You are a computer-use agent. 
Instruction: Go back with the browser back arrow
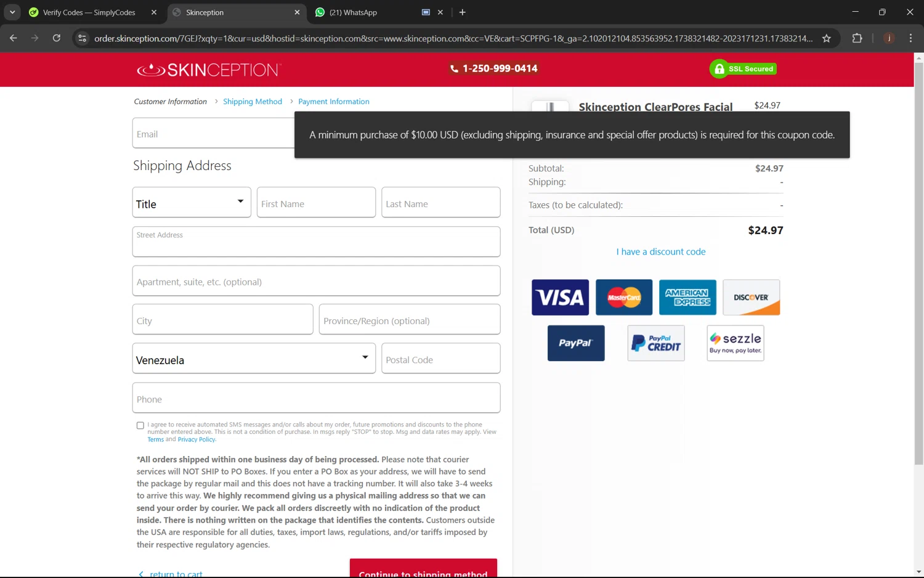pos(14,38)
